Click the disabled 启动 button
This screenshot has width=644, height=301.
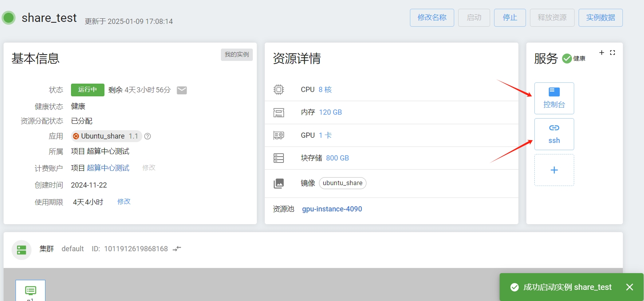(x=474, y=18)
